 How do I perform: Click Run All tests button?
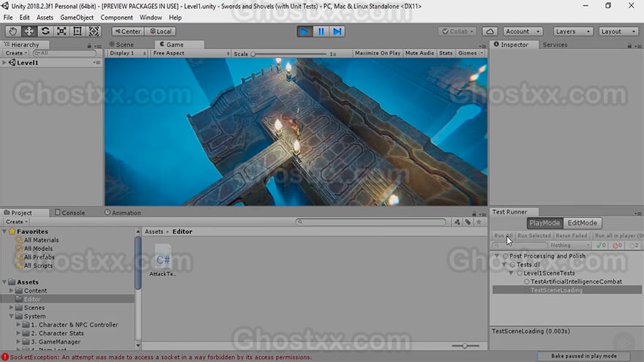[x=503, y=235]
